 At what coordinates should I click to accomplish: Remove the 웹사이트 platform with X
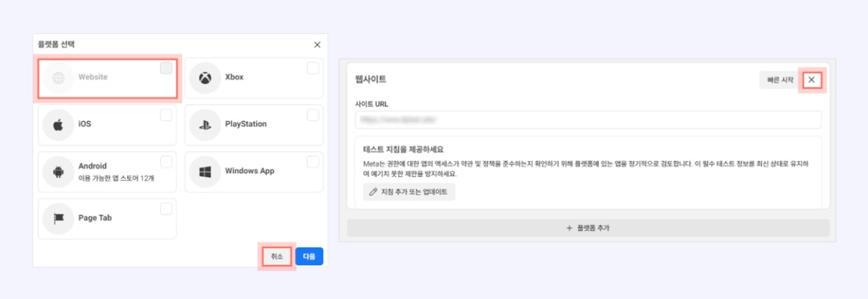[812, 80]
